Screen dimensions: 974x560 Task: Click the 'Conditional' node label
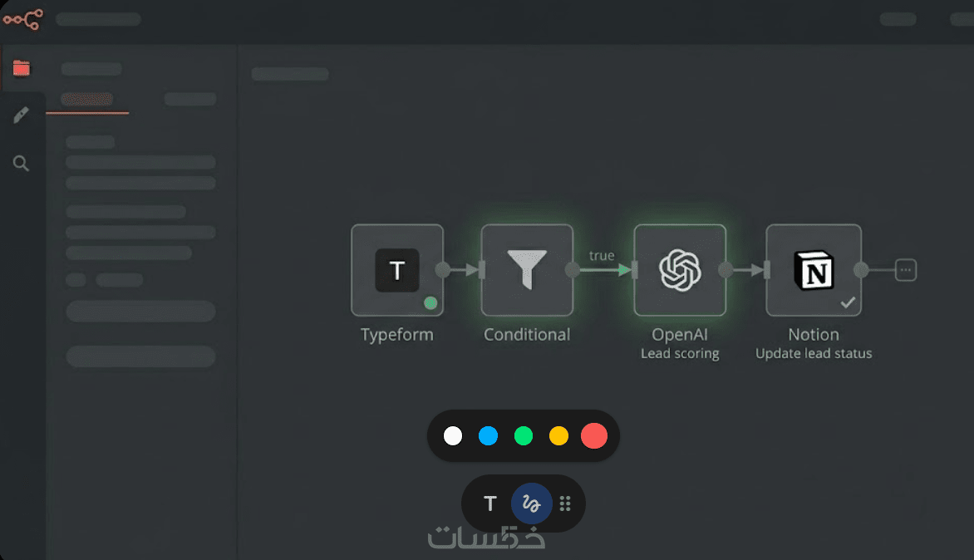[527, 335]
